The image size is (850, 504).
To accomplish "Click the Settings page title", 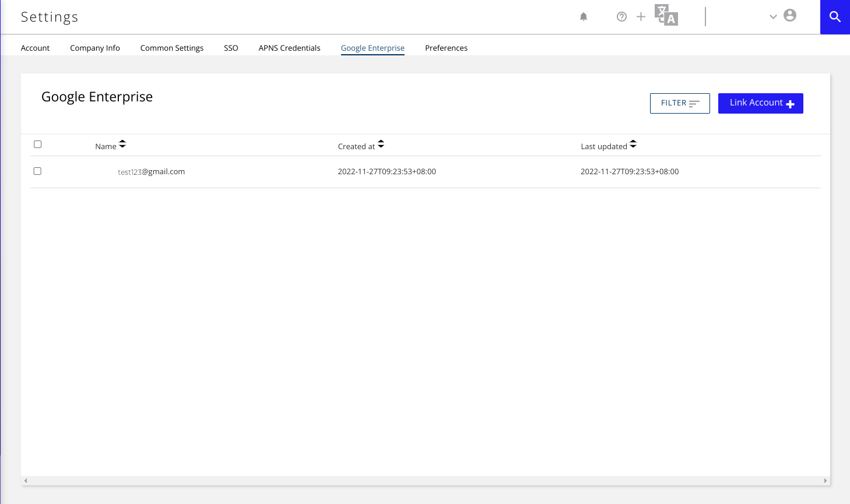I will 50,17.
